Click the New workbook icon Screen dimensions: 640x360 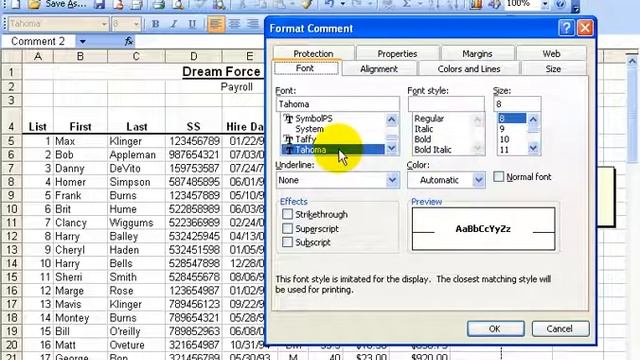(x=15, y=4)
